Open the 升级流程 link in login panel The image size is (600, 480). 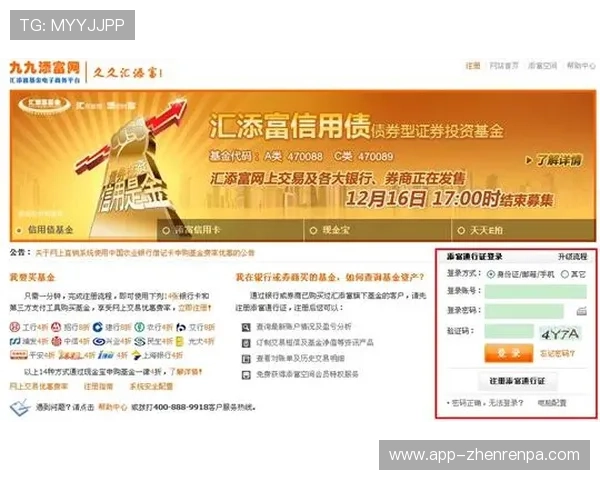(572, 256)
